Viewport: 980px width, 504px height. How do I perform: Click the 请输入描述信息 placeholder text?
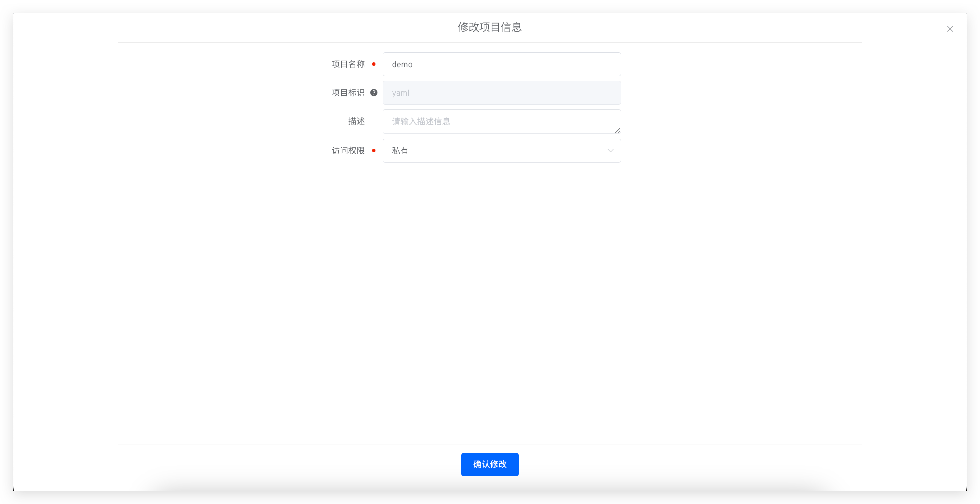(421, 121)
